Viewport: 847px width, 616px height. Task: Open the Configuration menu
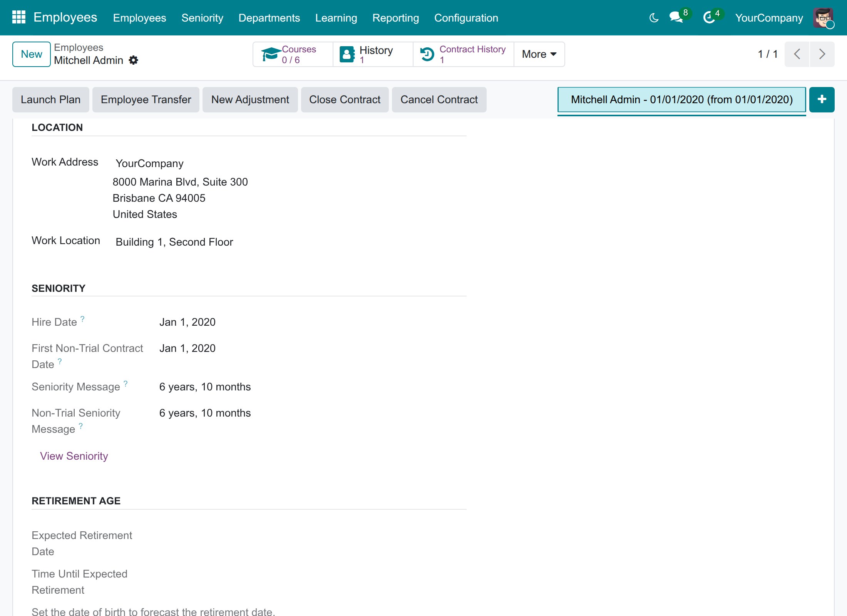[x=466, y=18]
